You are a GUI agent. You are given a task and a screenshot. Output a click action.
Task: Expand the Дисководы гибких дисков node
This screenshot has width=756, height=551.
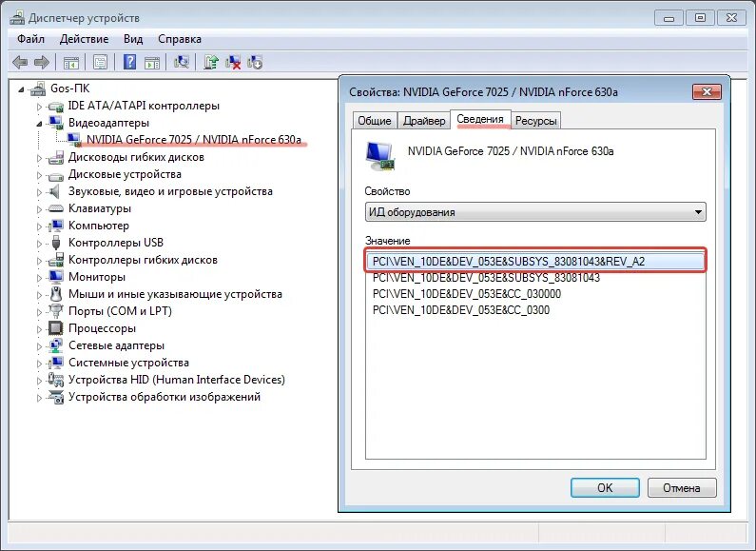point(39,158)
